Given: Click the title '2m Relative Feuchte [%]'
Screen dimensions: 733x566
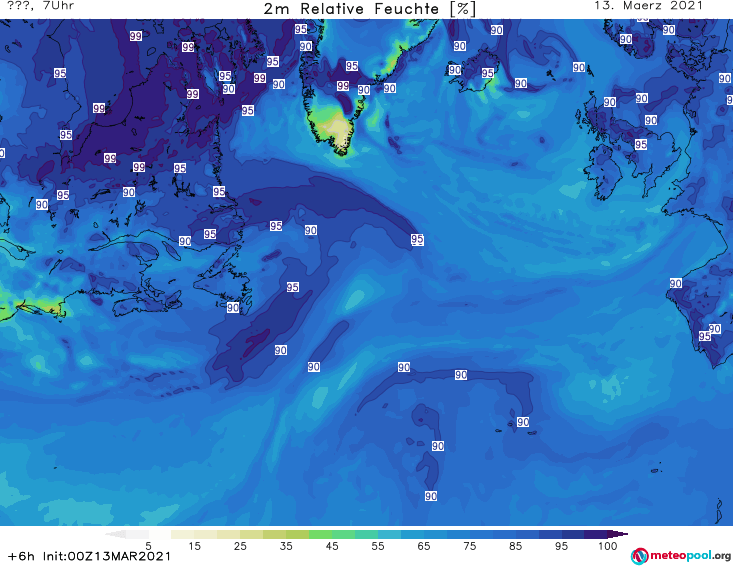Looking at the screenshot, I should point(369,9).
